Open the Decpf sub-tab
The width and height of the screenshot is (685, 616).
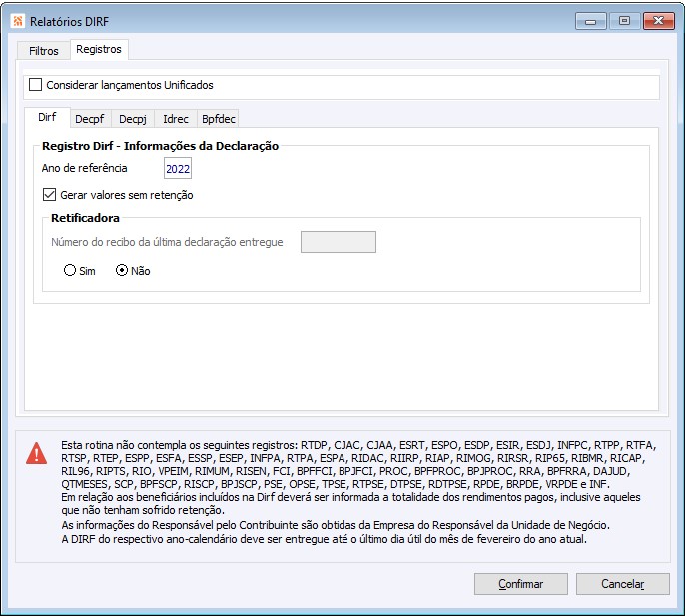90,119
